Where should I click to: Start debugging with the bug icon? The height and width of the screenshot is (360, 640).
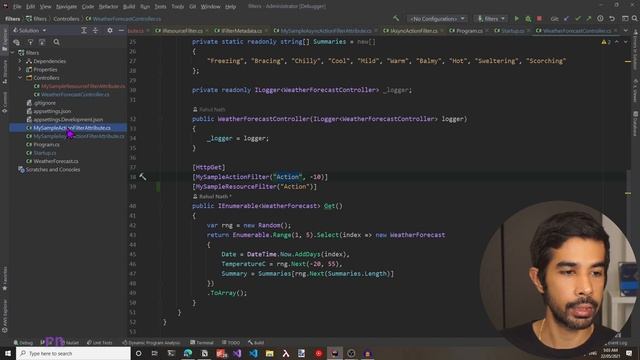(x=528, y=19)
